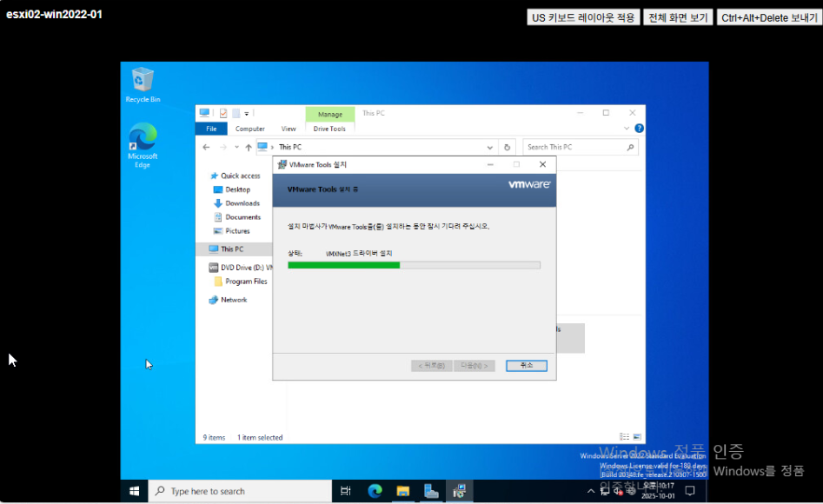The image size is (823, 504).
Task: Click US 키보드 레이아웃 적용 button
Action: click(x=583, y=17)
